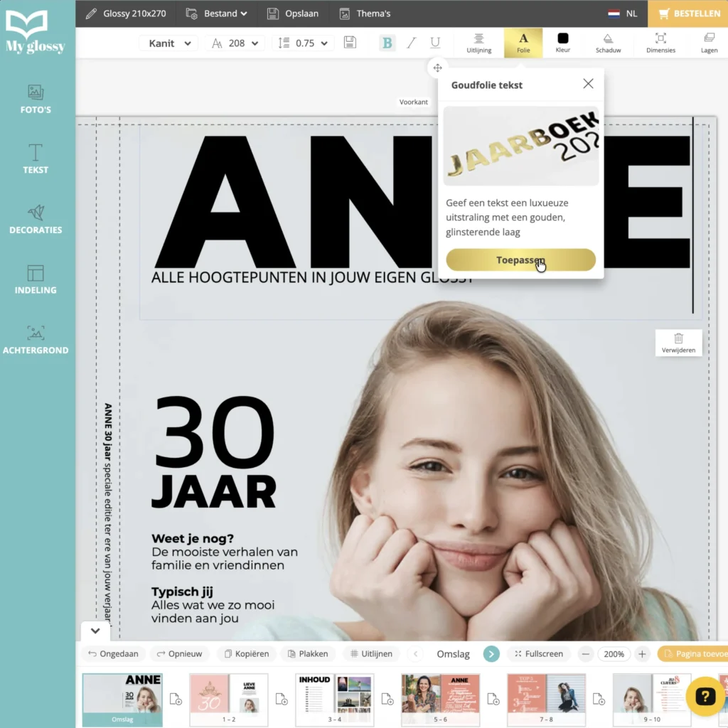Select the Omslag page thumbnail
This screenshot has width=728, height=728.
[122, 699]
